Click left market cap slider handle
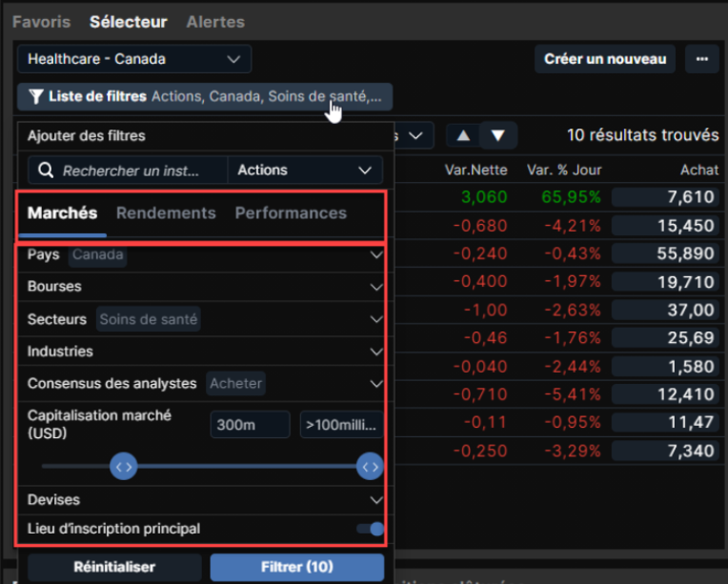 (124, 466)
